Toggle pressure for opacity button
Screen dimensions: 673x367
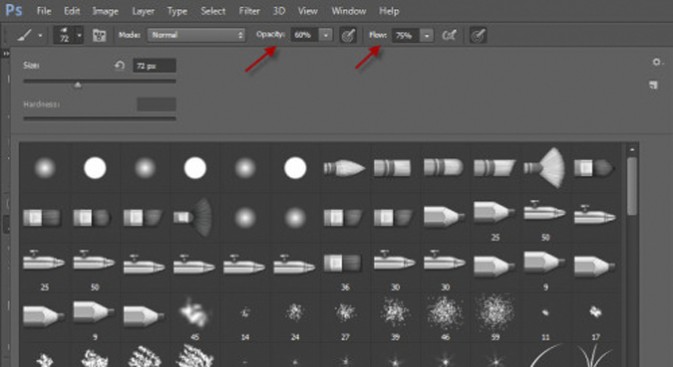(348, 35)
